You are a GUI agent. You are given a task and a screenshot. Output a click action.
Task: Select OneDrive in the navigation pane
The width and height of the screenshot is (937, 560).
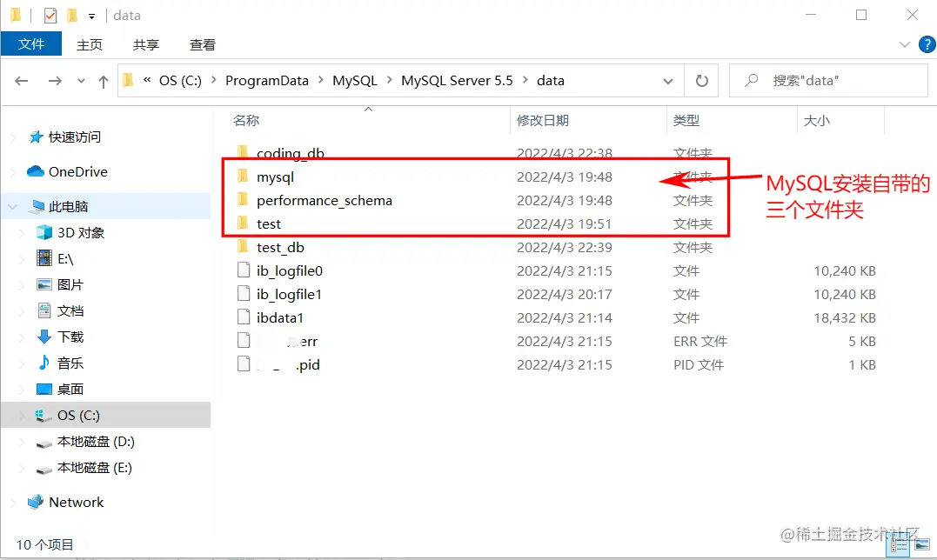click(x=77, y=172)
